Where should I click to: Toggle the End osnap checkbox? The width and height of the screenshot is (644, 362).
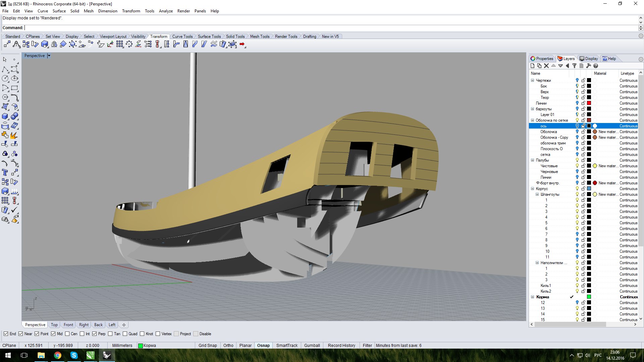coord(6,334)
